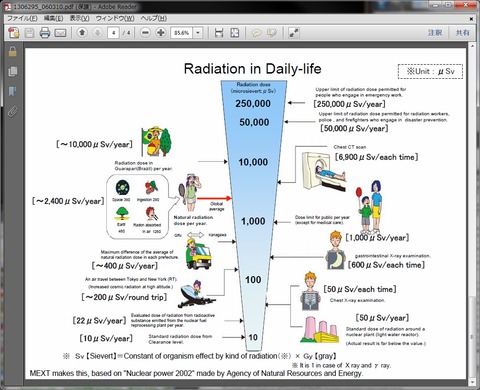This screenshot has height=390, width=480.
Task: Add a sticky note comment icon
Action: [256, 33]
